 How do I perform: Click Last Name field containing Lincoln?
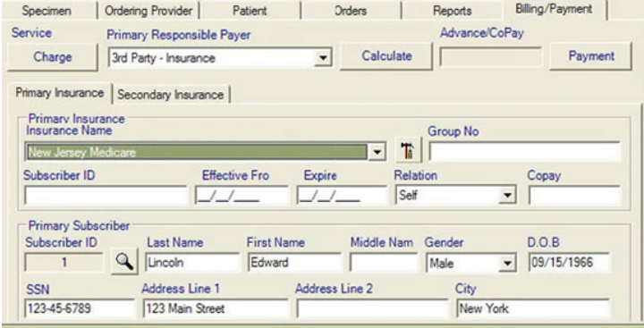191,263
